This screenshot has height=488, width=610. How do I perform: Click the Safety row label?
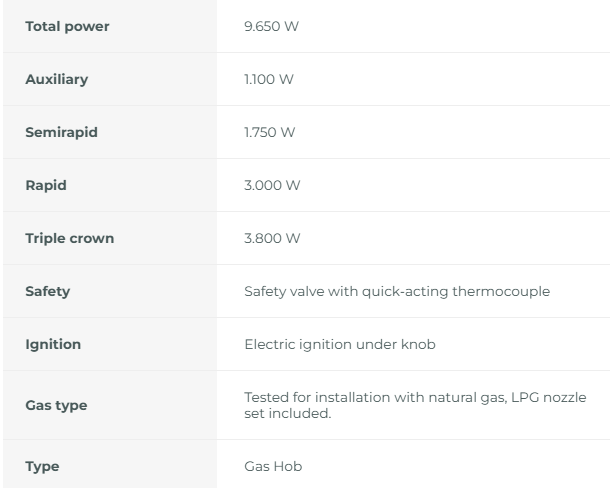click(47, 291)
